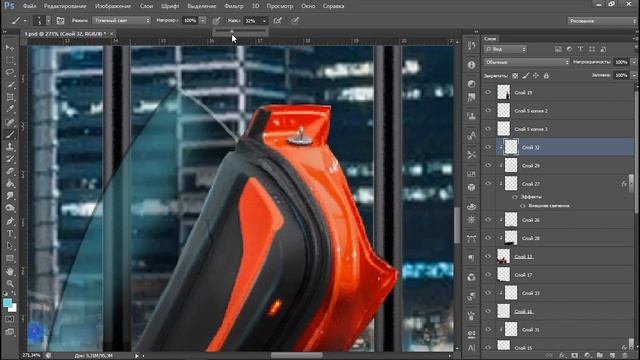Open the layer filter kind dropdown
This screenshot has height=360, width=640.
tap(506, 49)
